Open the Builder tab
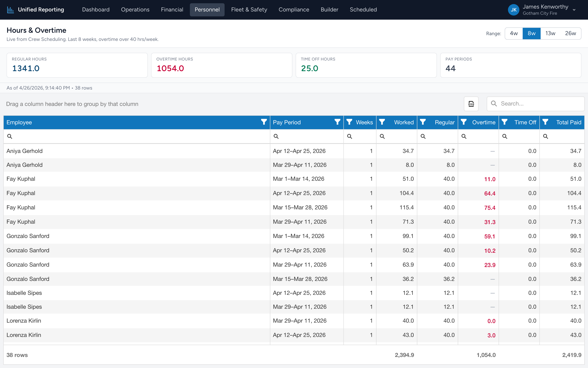The width and height of the screenshot is (588, 368). pyautogui.click(x=329, y=10)
